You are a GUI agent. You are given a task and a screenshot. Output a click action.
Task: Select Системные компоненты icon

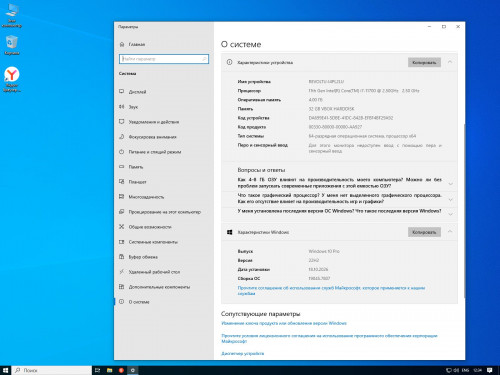click(x=122, y=242)
